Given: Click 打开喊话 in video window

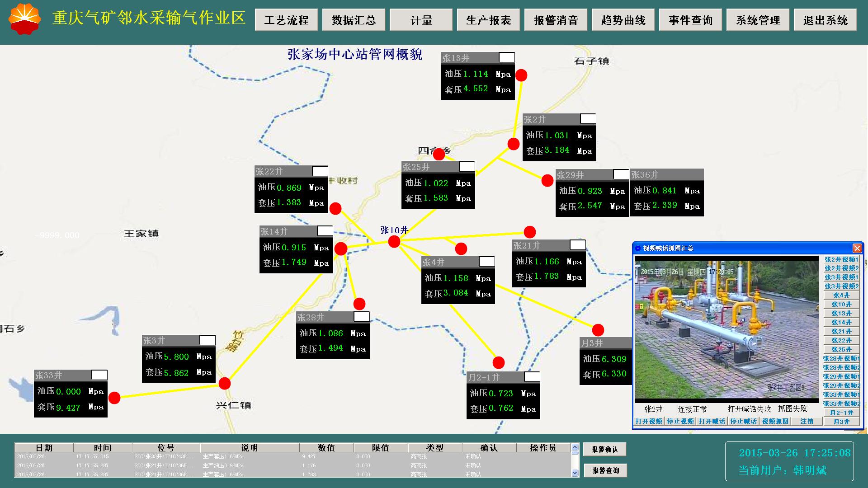Looking at the screenshot, I should point(712,421).
